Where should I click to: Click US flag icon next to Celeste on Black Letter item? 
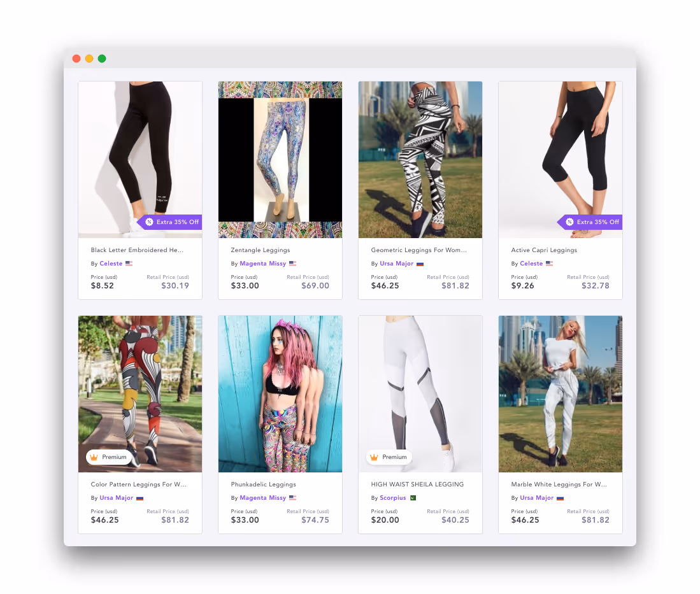(x=129, y=264)
